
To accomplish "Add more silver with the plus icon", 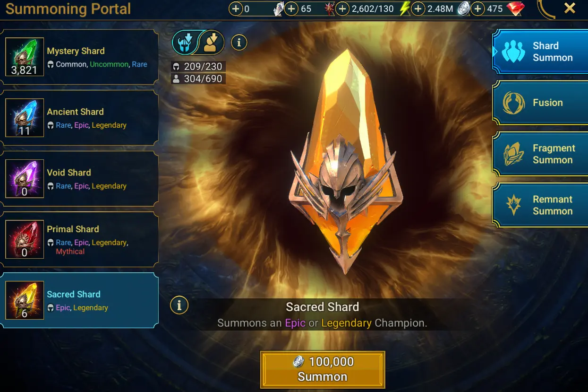I will (418, 9).
